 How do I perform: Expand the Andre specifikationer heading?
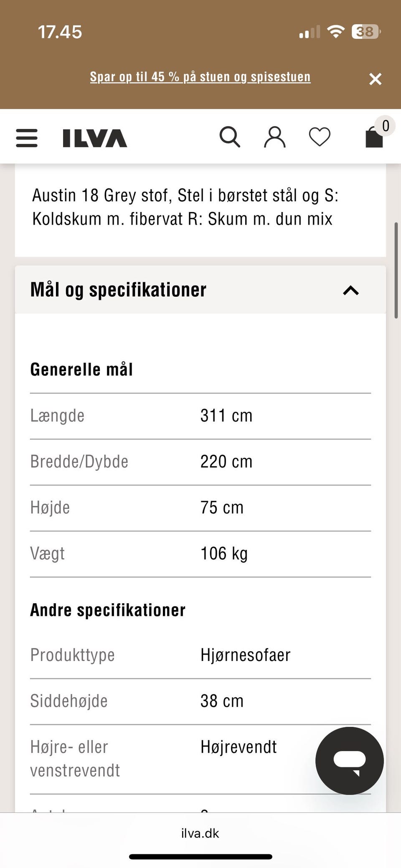(107, 610)
